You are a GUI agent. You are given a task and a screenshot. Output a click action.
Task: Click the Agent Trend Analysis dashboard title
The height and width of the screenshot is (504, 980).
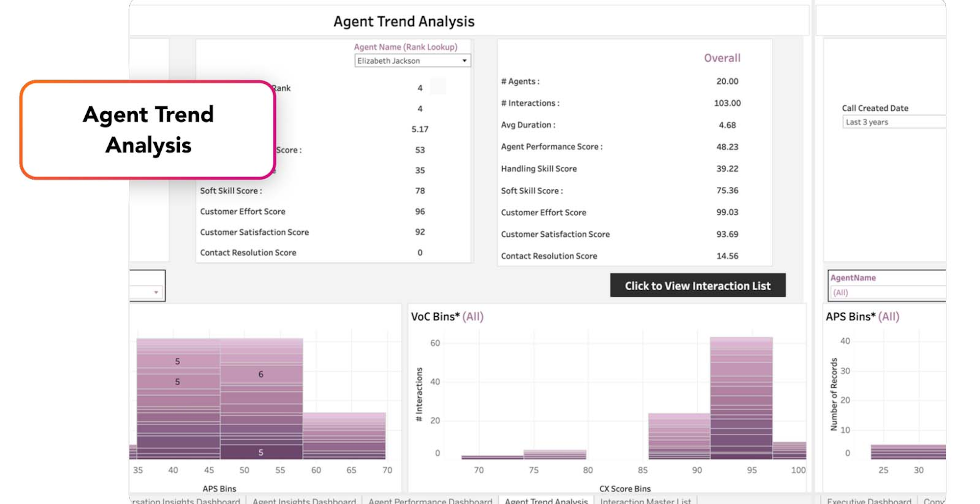click(404, 22)
